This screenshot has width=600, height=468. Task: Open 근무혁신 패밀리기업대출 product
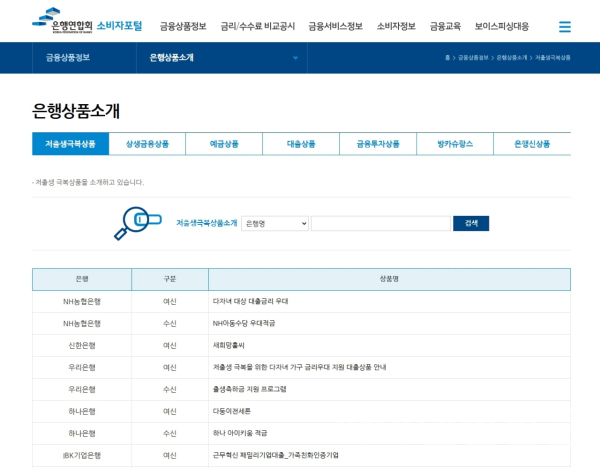pyautogui.click(x=276, y=455)
